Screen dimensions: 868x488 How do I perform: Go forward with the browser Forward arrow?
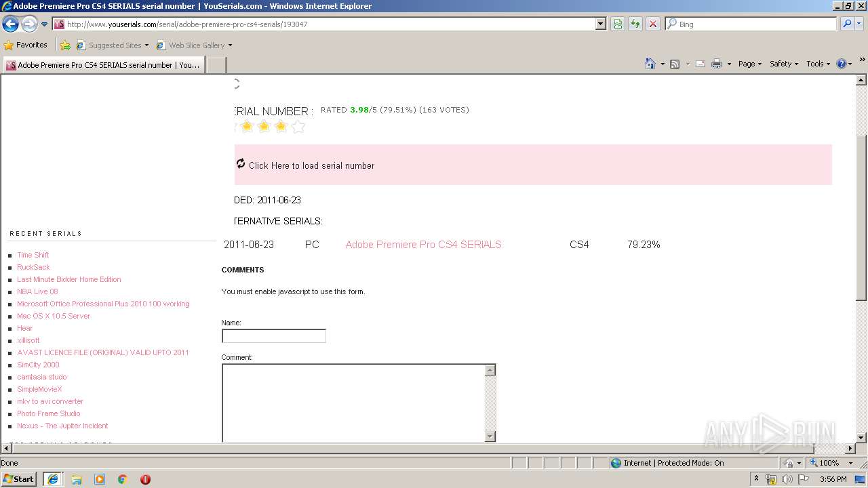coord(29,24)
